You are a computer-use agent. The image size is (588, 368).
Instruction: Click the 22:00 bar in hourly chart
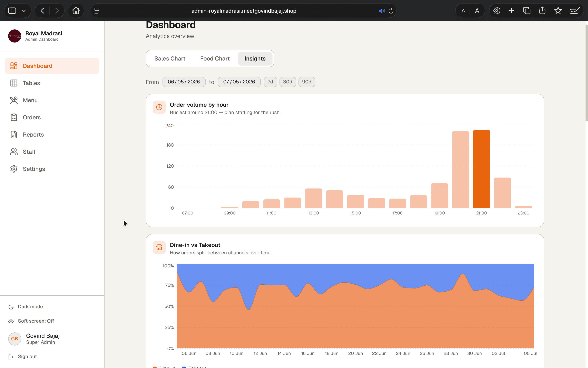pos(502,193)
